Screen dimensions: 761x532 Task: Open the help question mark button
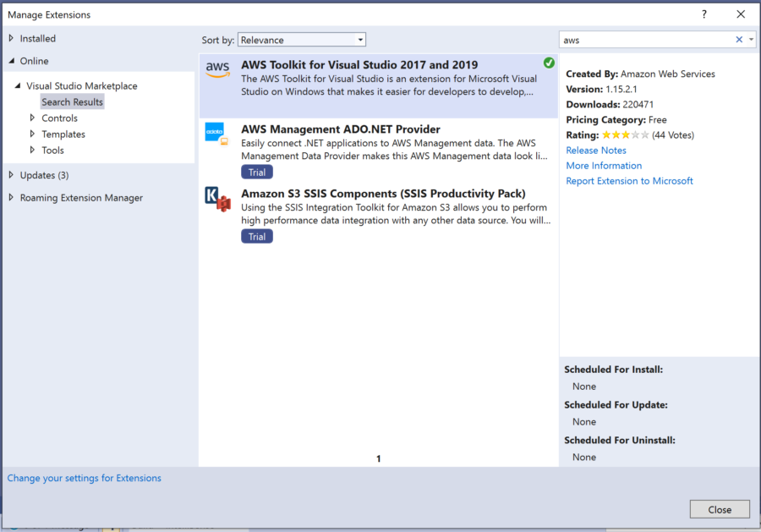point(704,14)
